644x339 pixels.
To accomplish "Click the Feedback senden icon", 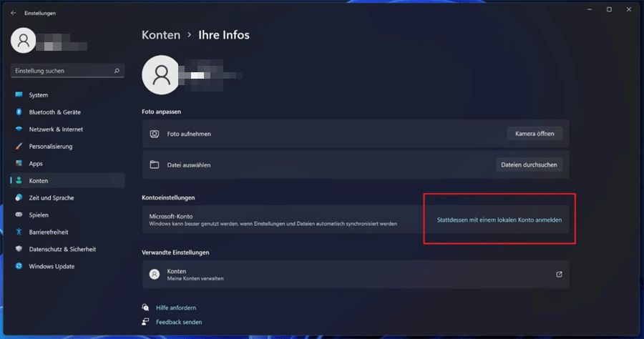I will click(145, 322).
